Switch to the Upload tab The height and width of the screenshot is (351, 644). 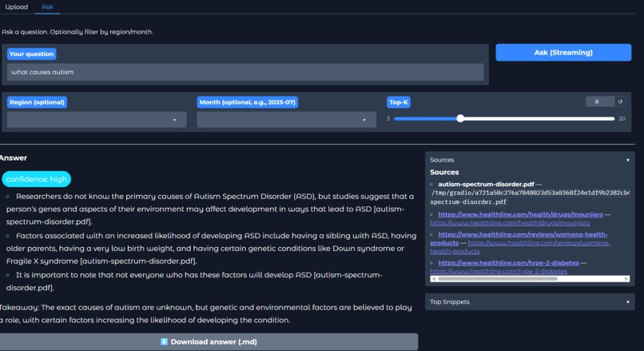(17, 7)
